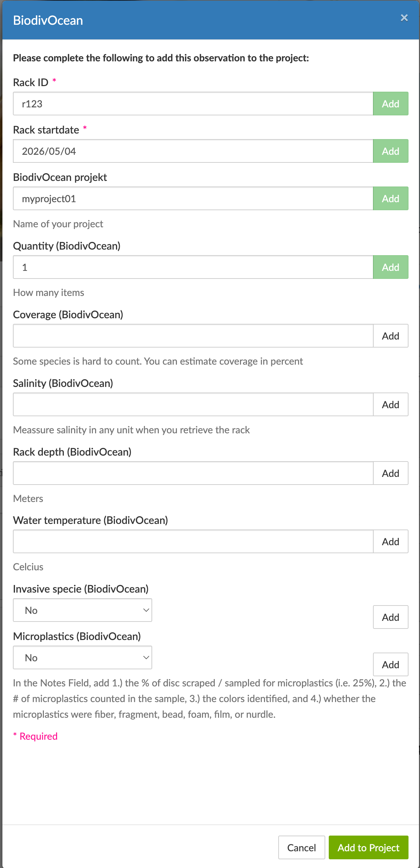420x868 pixels.
Task: Focus the Coverage percent input
Action: coord(193,336)
